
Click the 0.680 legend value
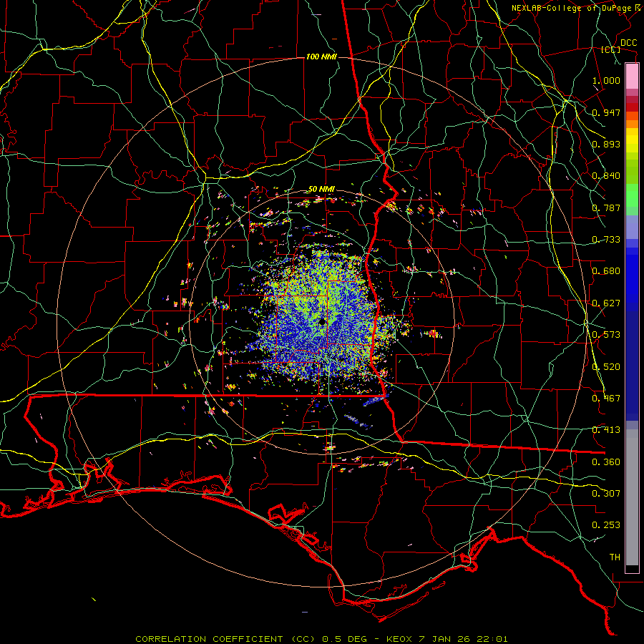point(606,271)
